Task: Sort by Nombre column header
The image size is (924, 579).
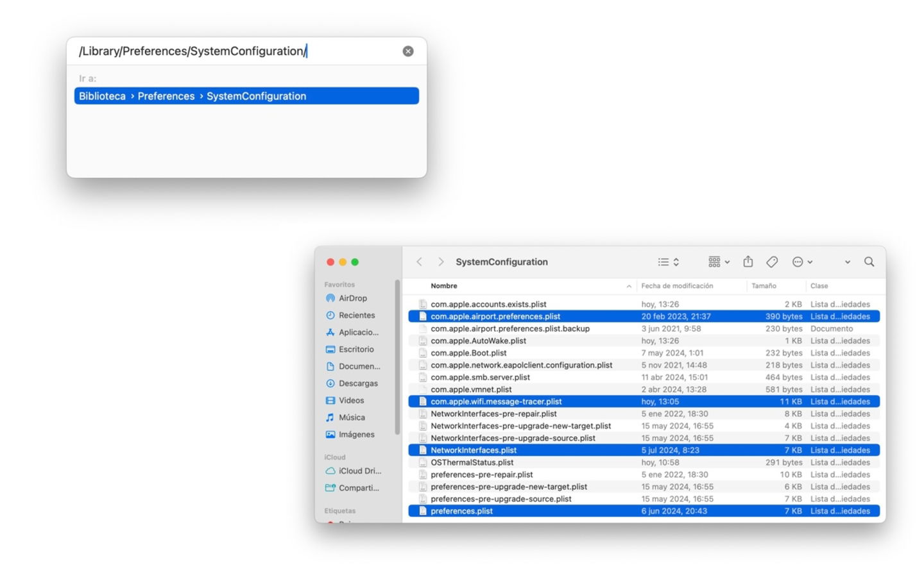Action: 444,286
